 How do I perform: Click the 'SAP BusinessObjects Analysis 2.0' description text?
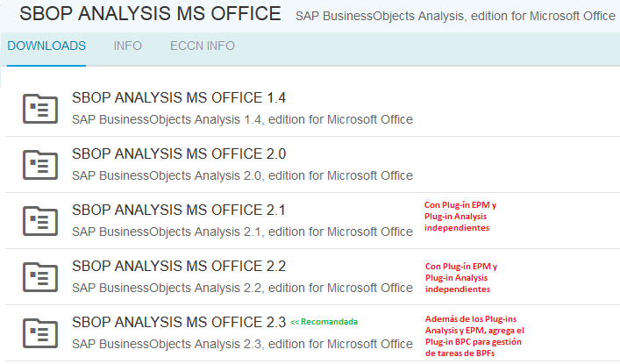[242, 175]
